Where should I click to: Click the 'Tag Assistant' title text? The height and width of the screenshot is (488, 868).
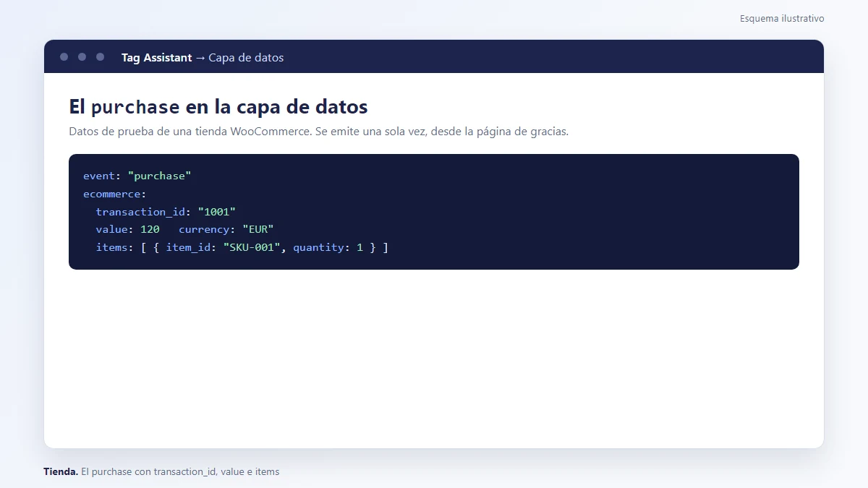[x=157, y=58]
